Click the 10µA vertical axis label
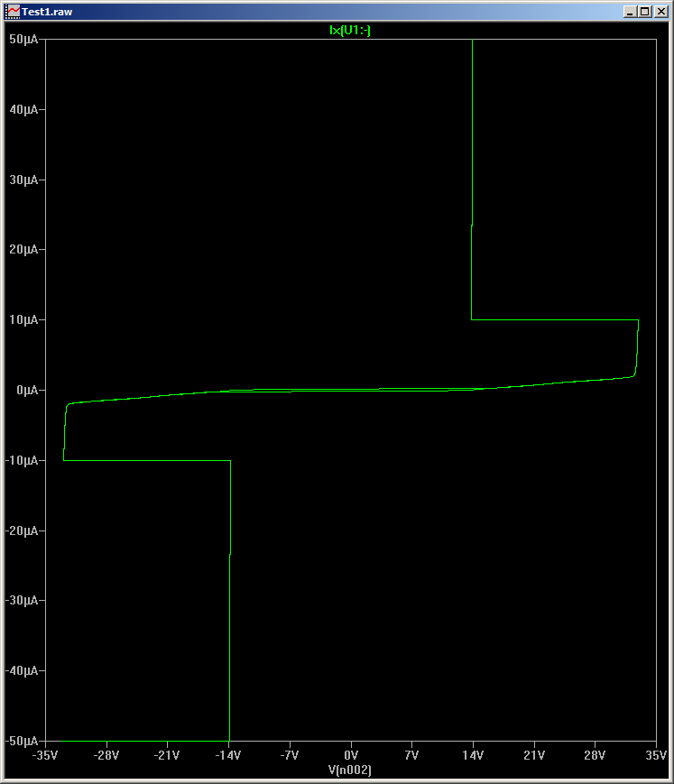The width and height of the screenshot is (674, 784). (23, 319)
